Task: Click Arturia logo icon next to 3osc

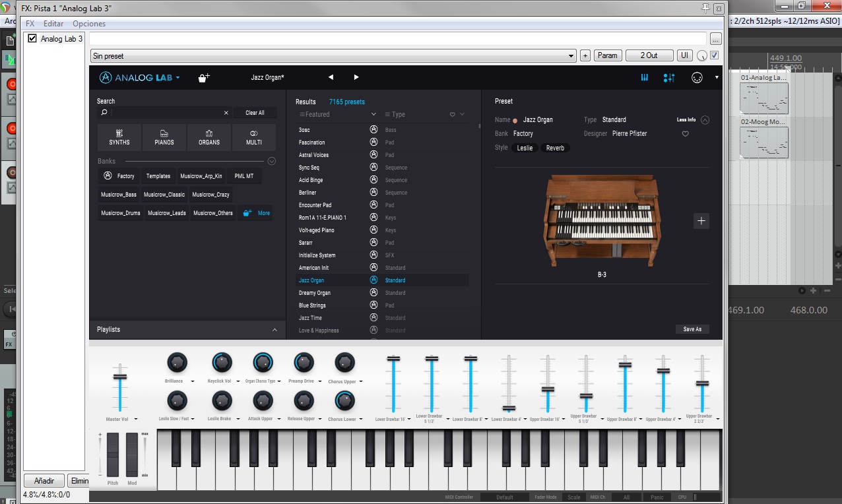Action: [373, 130]
